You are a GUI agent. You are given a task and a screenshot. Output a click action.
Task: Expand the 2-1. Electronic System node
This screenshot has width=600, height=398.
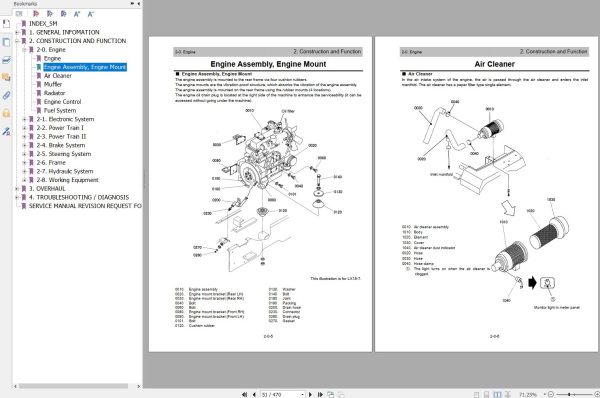click(24, 119)
